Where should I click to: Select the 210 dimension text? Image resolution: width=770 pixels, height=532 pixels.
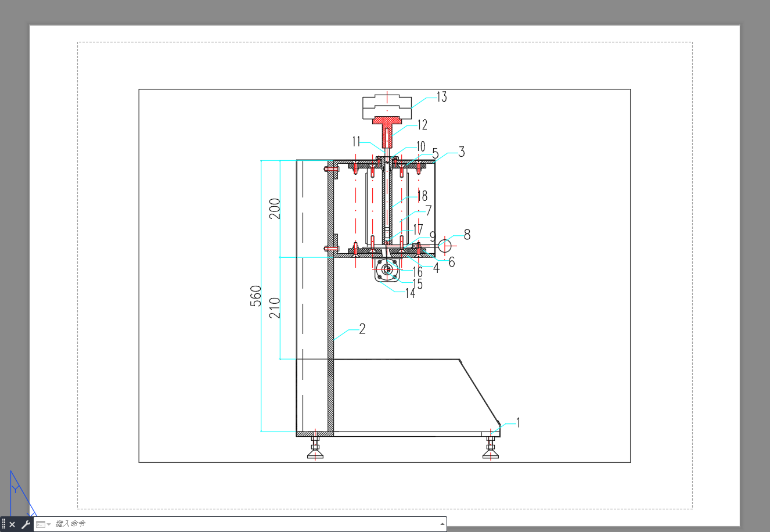pyautogui.click(x=275, y=308)
